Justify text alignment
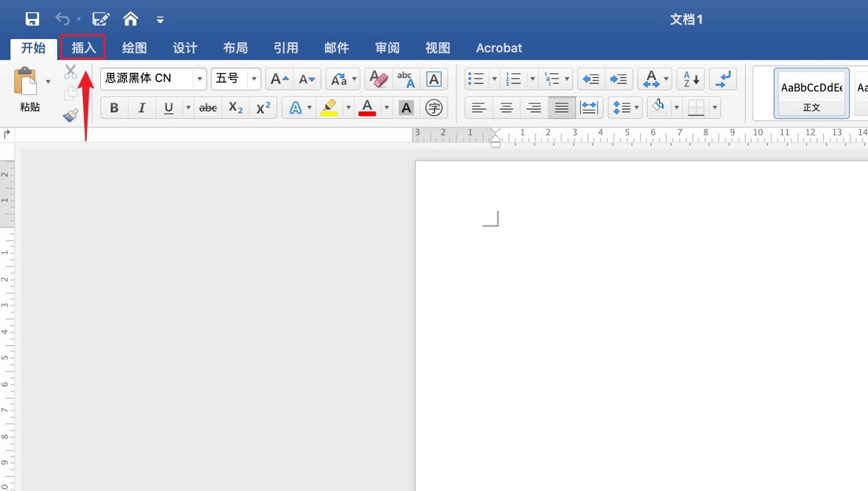868x491 pixels. [x=562, y=108]
